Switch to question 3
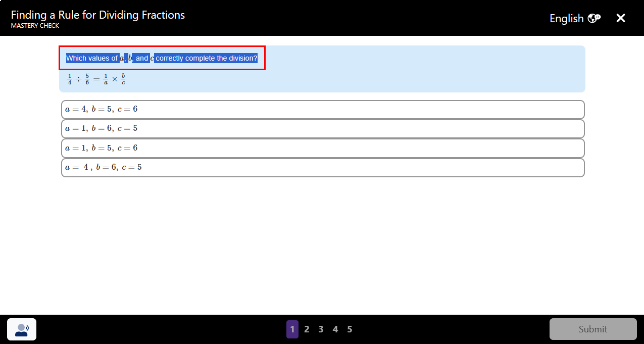 (x=321, y=329)
